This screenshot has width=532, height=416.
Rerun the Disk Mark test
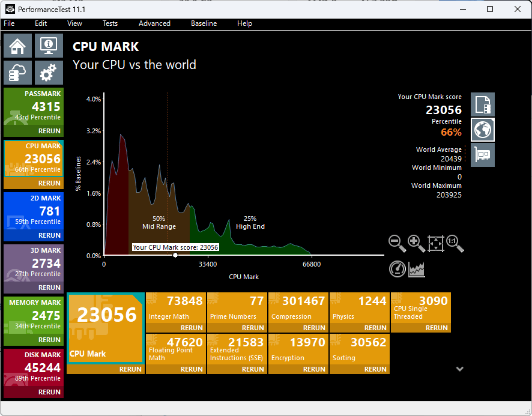click(49, 392)
